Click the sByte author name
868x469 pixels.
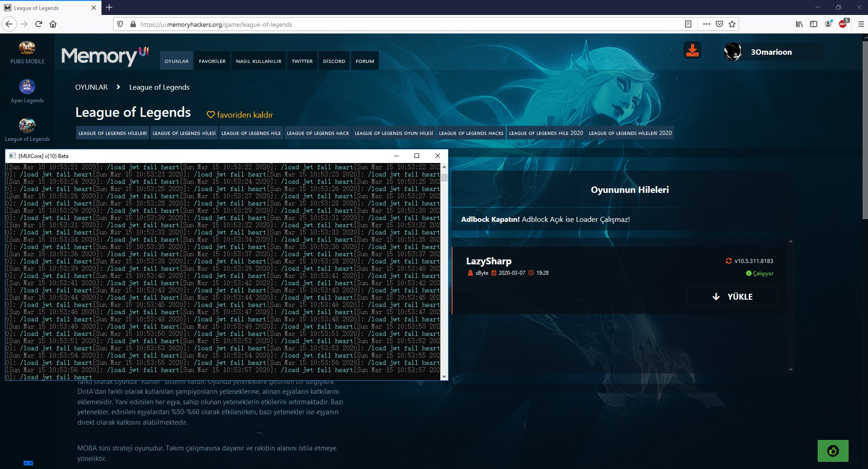tap(482, 273)
